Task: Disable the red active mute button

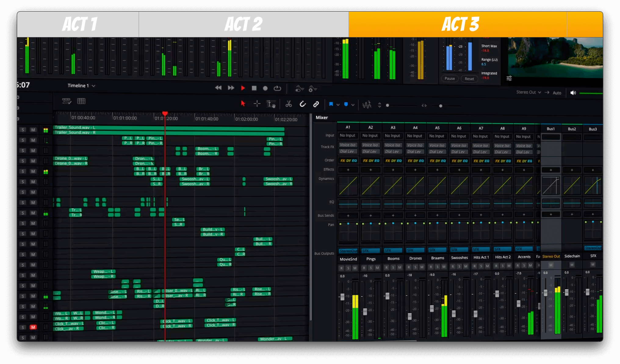Action: (33, 327)
